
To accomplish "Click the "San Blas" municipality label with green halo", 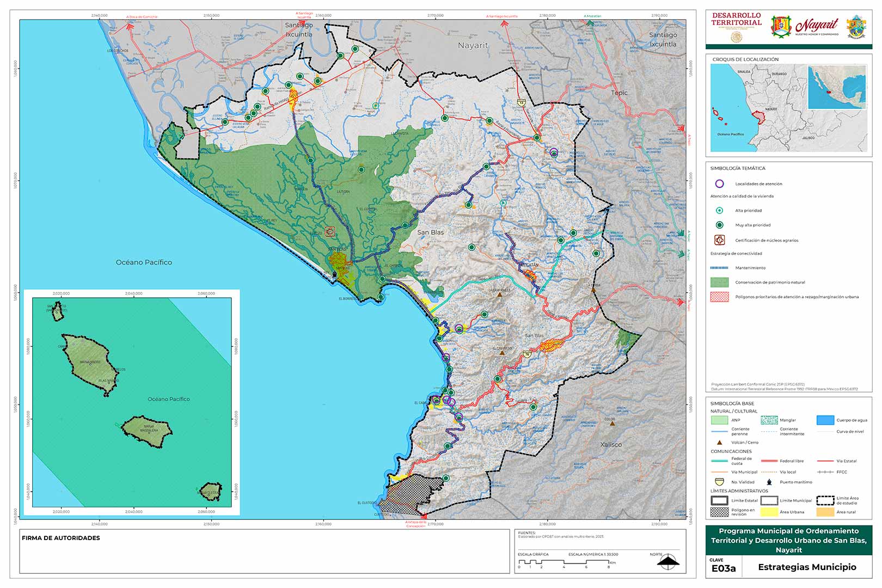I will pyautogui.click(x=430, y=232).
